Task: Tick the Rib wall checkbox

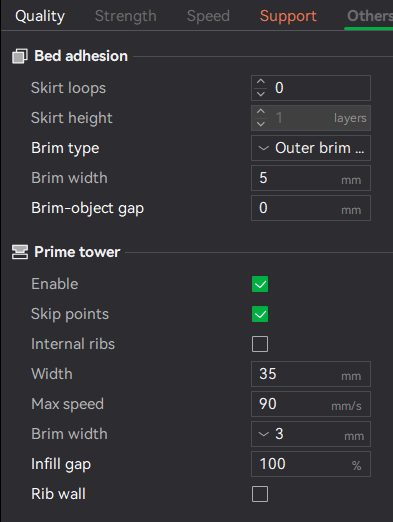Action: (x=260, y=494)
